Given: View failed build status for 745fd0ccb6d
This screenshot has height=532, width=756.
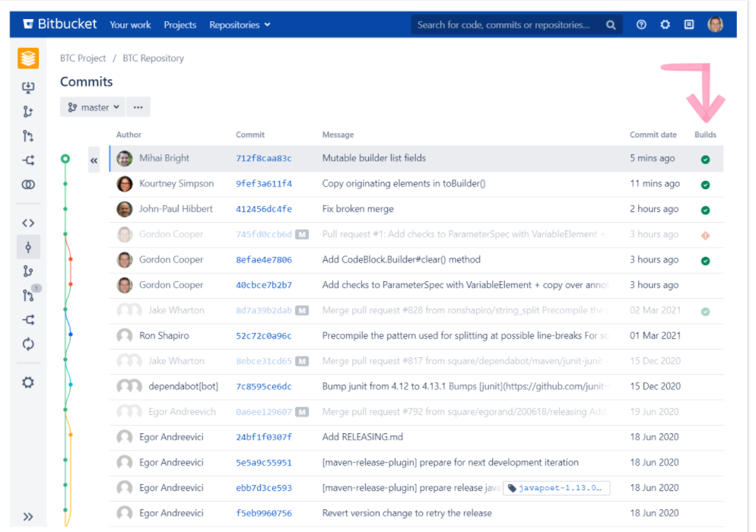Looking at the screenshot, I should tap(705, 235).
